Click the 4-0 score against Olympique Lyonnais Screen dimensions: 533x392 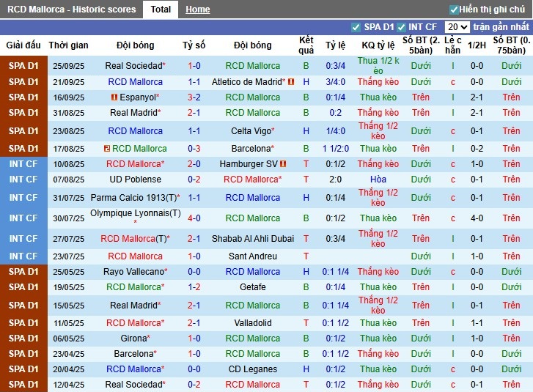tap(194, 218)
